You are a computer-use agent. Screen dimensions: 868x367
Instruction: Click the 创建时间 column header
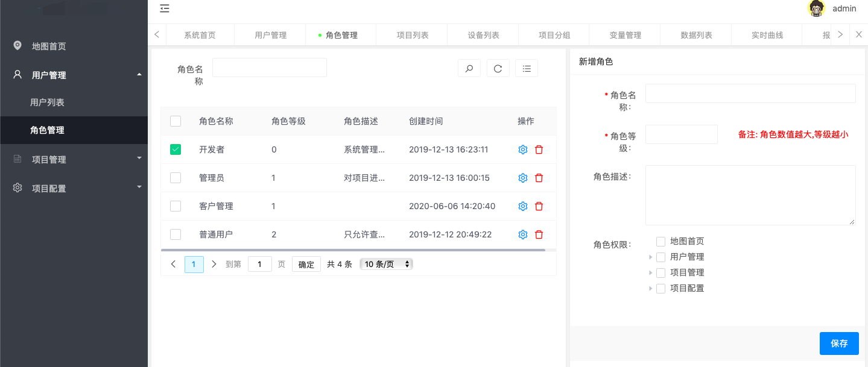(x=426, y=121)
